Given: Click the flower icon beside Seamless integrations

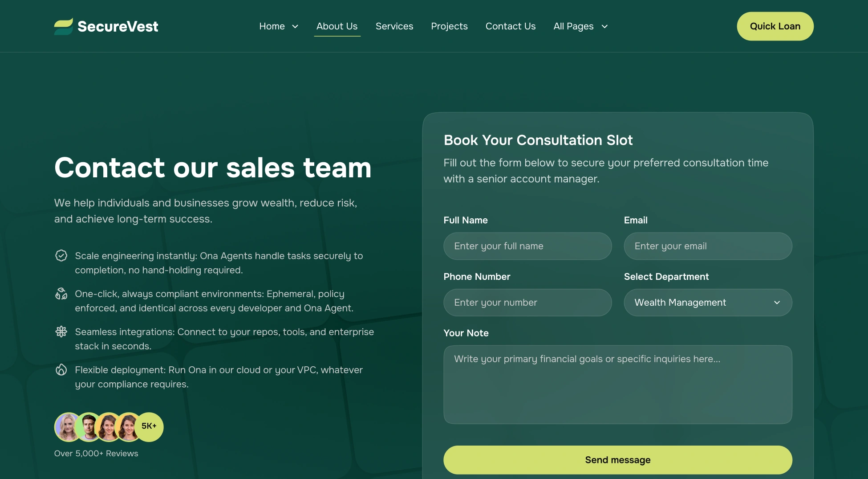Looking at the screenshot, I should pos(61,332).
